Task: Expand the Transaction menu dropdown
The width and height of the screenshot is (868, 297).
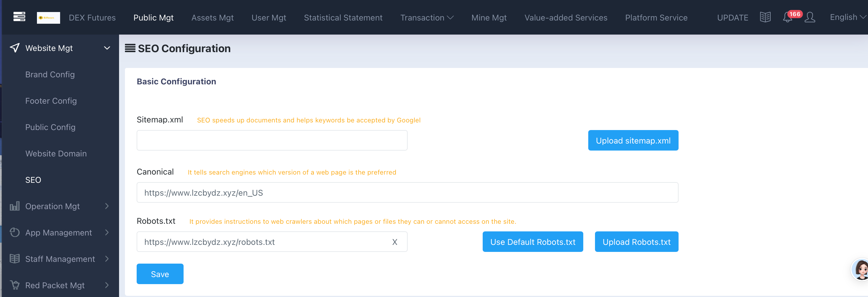Action: click(427, 18)
